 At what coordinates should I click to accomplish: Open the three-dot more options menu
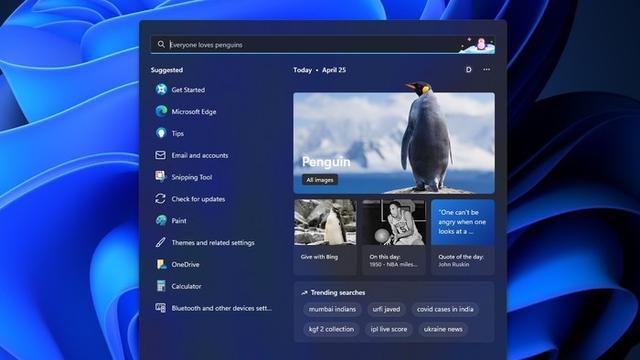point(487,70)
